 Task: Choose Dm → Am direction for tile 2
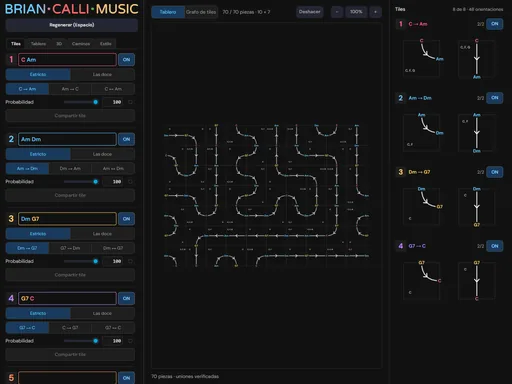(70, 169)
